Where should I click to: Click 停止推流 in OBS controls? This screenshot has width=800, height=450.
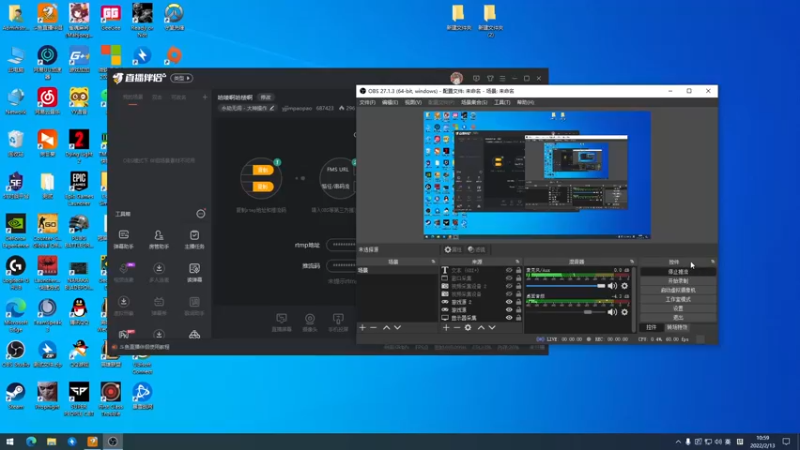pyautogui.click(x=678, y=272)
